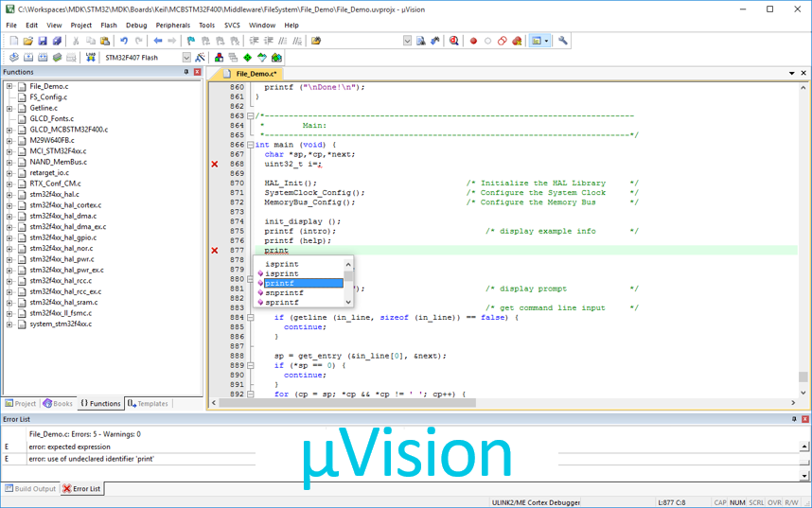812x508 pixels.
Task: Toggle auto-hide pin on Error List panel
Action: (x=794, y=419)
